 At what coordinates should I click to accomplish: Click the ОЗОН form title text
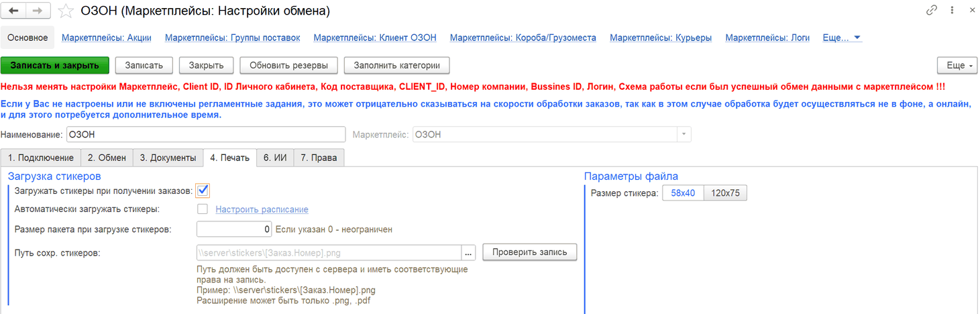[x=205, y=11]
